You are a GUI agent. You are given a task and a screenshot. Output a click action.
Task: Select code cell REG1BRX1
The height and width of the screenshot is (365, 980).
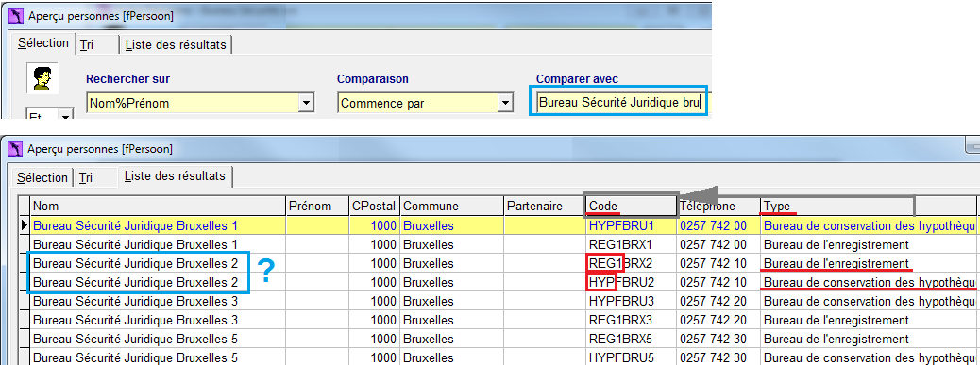point(631,244)
